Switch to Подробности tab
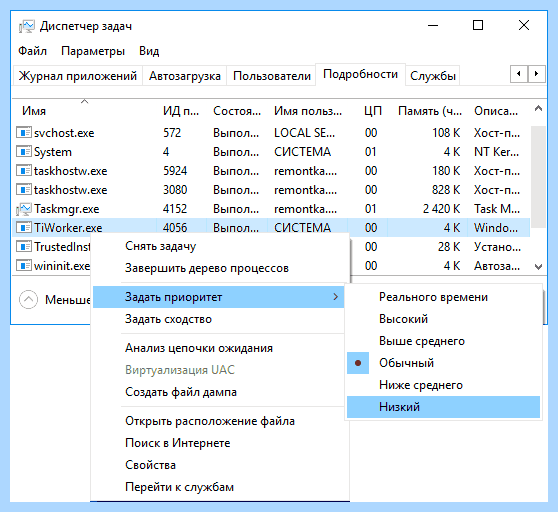The height and width of the screenshot is (512, 558). [360, 74]
